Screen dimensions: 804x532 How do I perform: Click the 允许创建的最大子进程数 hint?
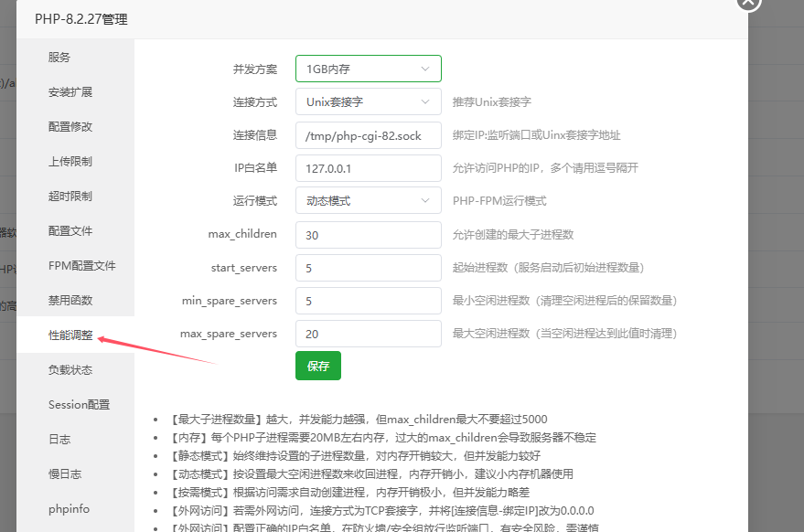[513, 235]
